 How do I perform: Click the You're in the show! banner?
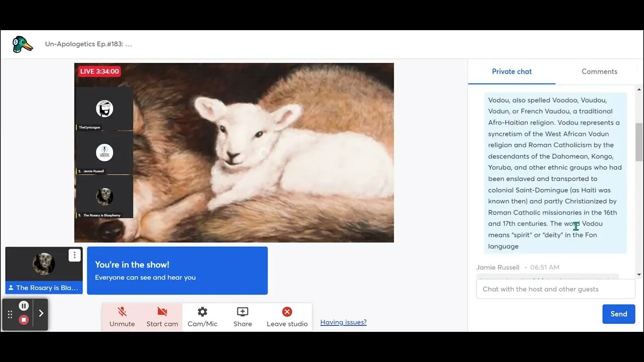[177, 270]
